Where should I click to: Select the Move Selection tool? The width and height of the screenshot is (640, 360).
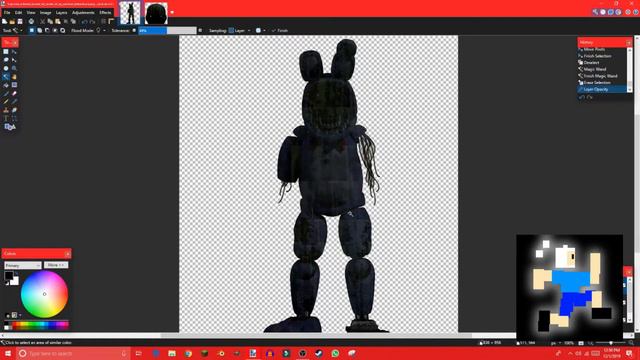pos(14,60)
